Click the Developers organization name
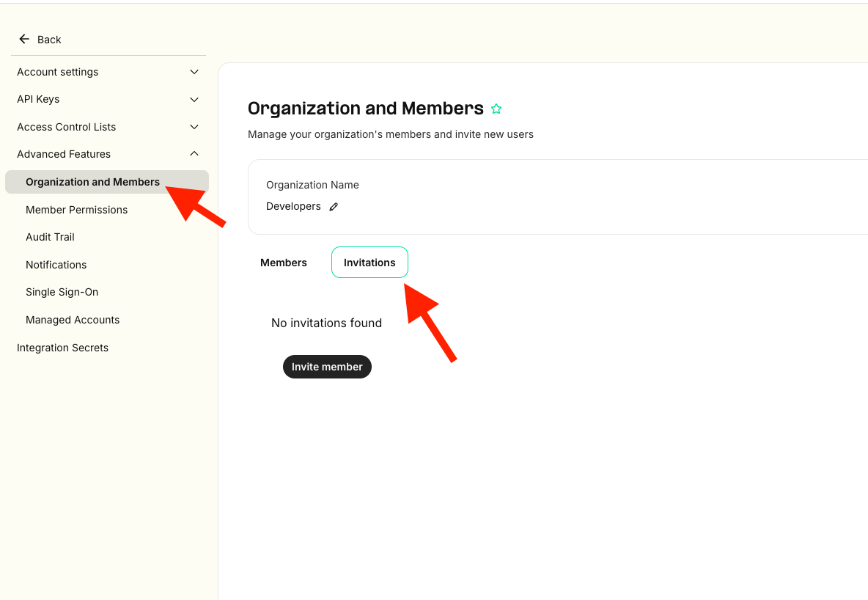Viewport: 868px width, 600px height. (x=293, y=206)
